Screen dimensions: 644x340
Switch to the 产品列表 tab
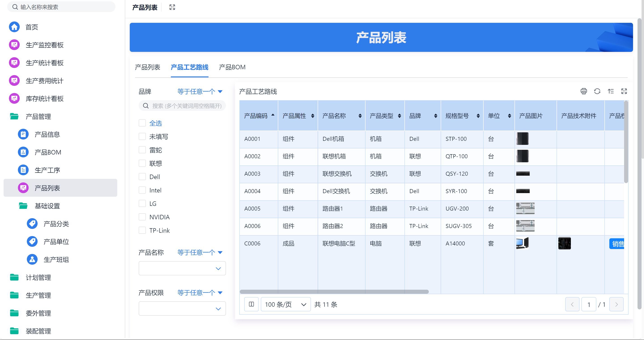point(147,67)
